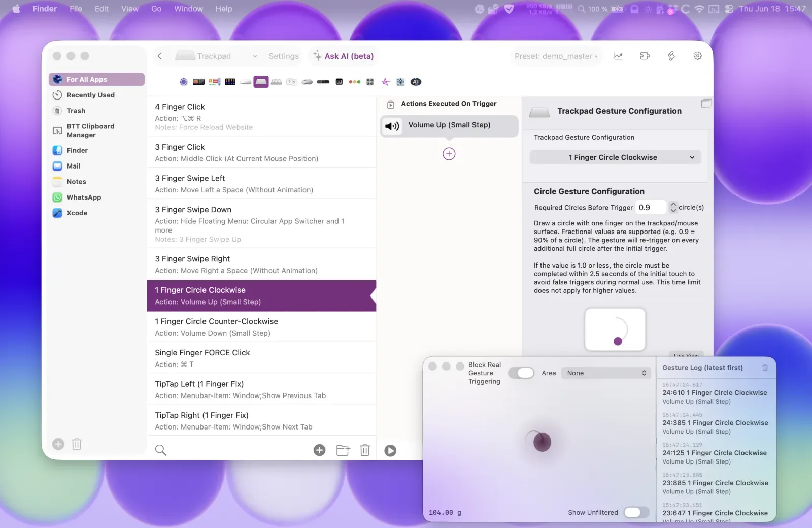
Task: Open Wi-Fi status in the menu bar
Action: point(699,9)
